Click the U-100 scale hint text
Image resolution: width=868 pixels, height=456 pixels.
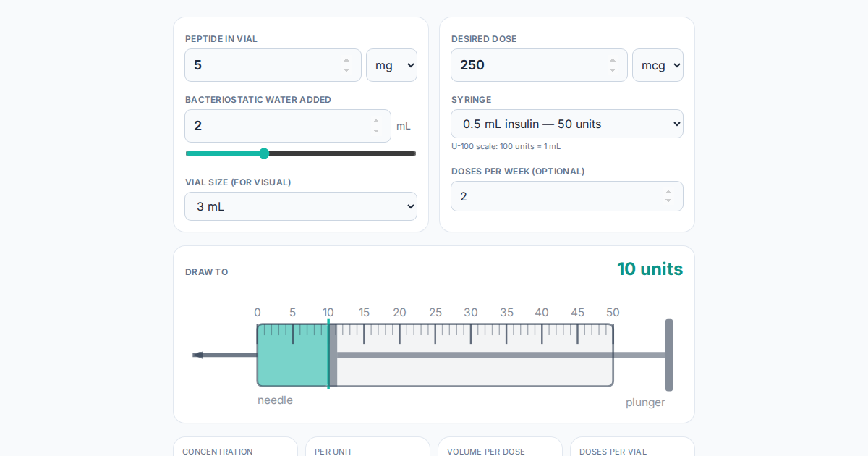pos(506,146)
